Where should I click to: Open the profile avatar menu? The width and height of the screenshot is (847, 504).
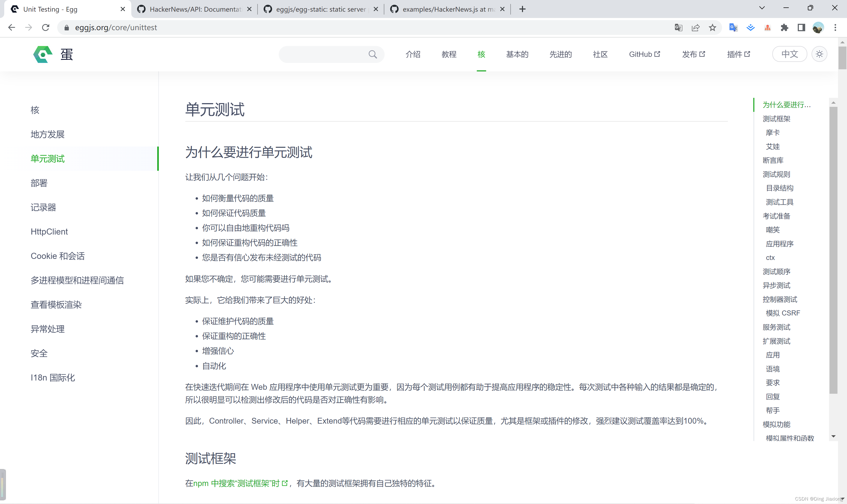point(818,28)
